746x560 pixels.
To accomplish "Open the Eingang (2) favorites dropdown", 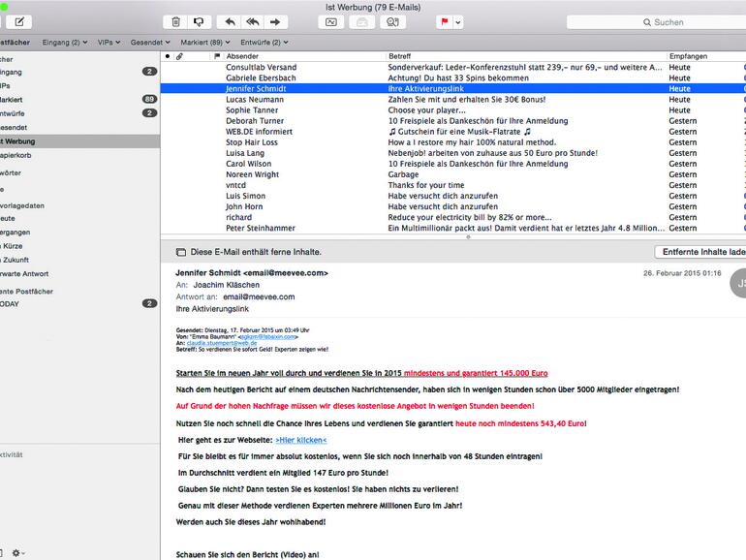I will coord(65,43).
